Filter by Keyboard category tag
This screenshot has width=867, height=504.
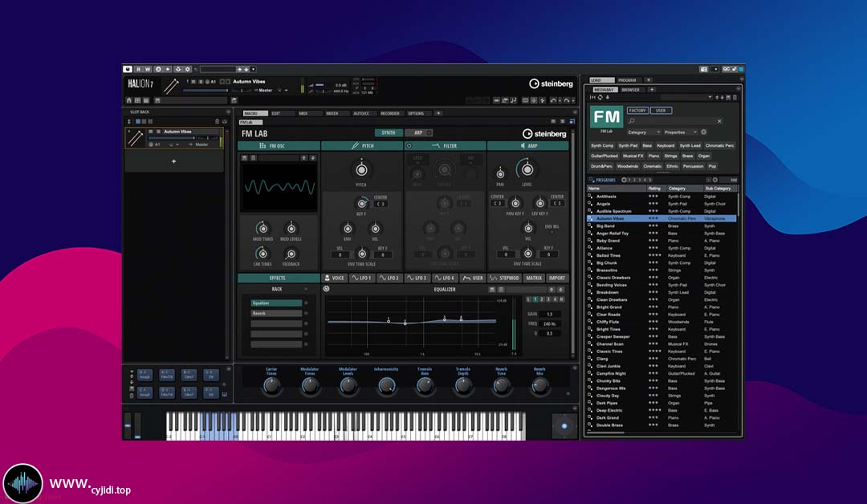click(x=666, y=146)
